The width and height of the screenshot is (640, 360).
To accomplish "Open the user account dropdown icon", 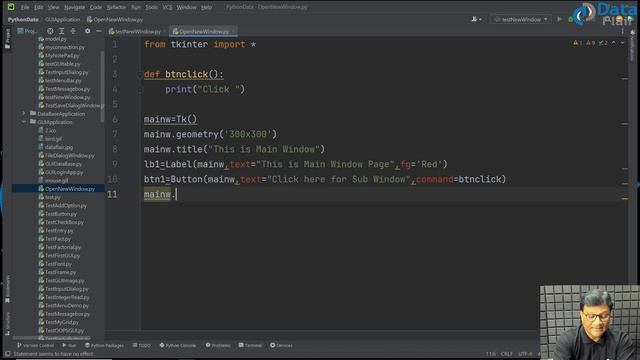I will (x=476, y=19).
